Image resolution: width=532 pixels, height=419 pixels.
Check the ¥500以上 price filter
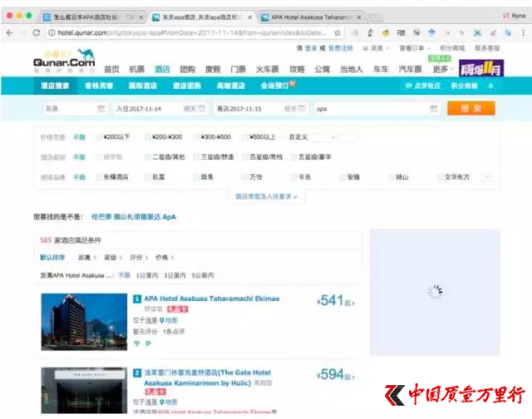(245, 137)
